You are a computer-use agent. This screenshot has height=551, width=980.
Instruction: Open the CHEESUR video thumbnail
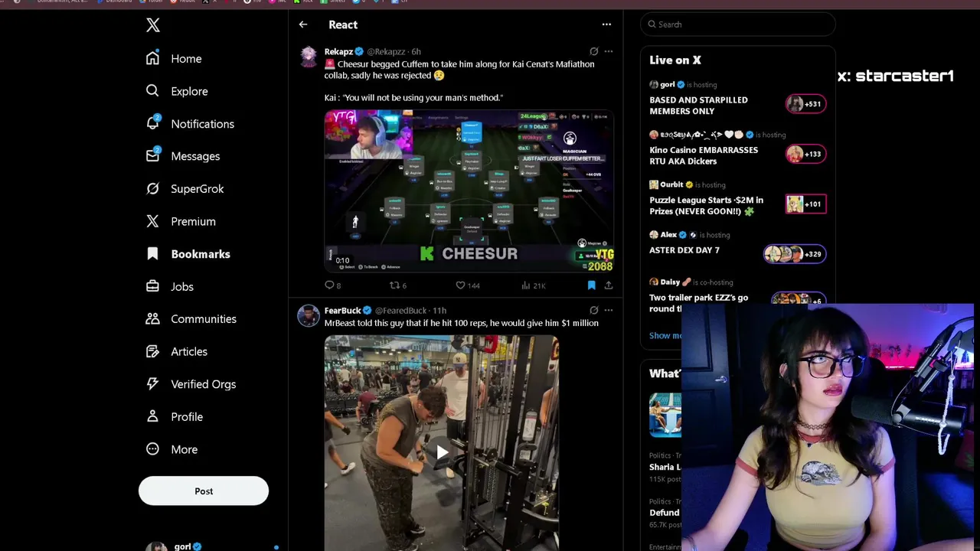point(469,191)
